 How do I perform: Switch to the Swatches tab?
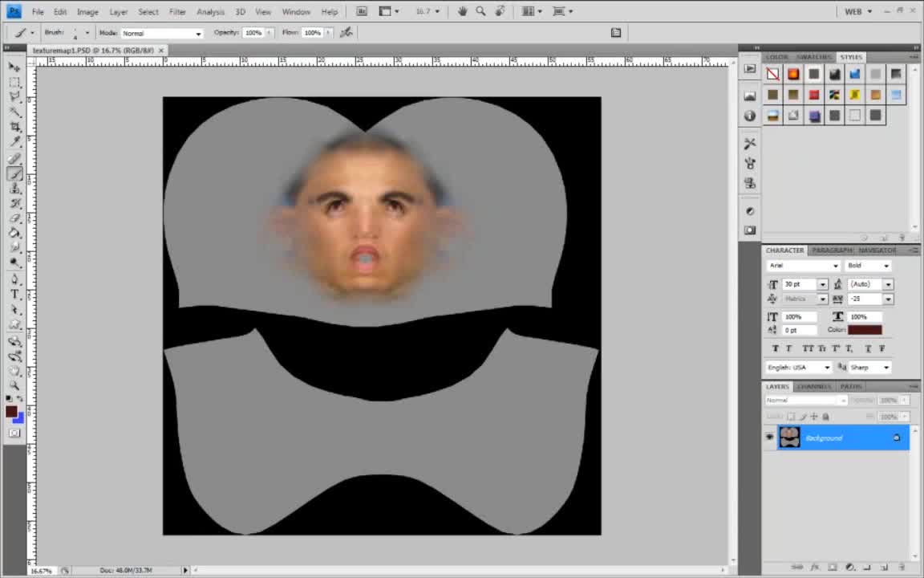[814, 57]
